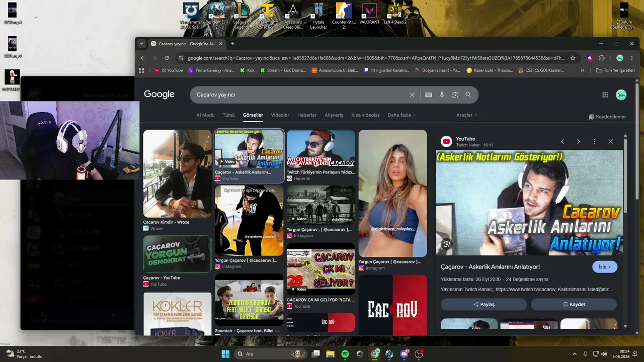Viewport: 644px width, 362px height.
Task: Open the Kısa videolar tab
Action: 365,115
